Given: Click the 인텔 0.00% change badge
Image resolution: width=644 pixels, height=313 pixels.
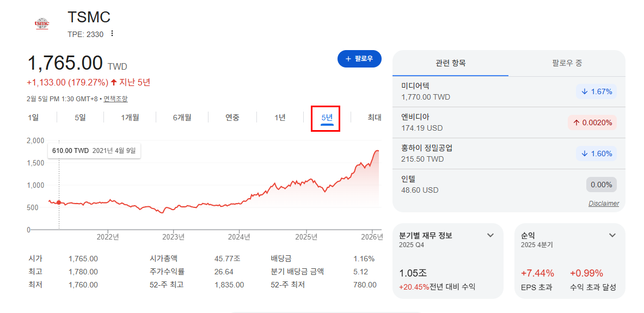Looking at the screenshot, I should click(602, 185).
